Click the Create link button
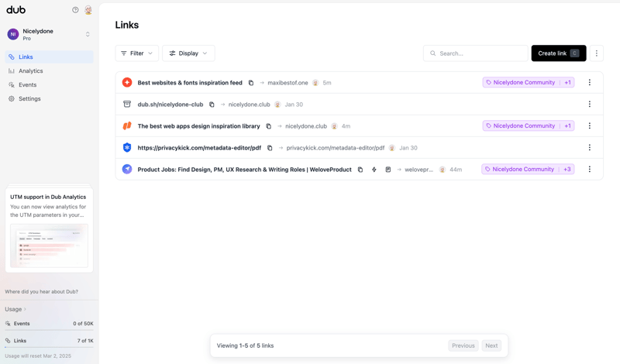Image resolution: width=620 pixels, height=364 pixels. pos(559,53)
